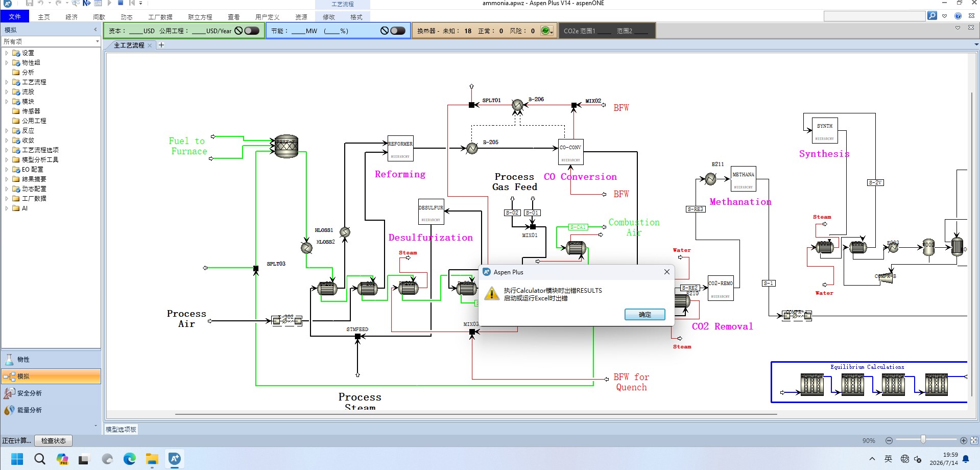Click the green heat exchanger status indicator
The height and width of the screenshot is (470, 980).
click(545, 31)
